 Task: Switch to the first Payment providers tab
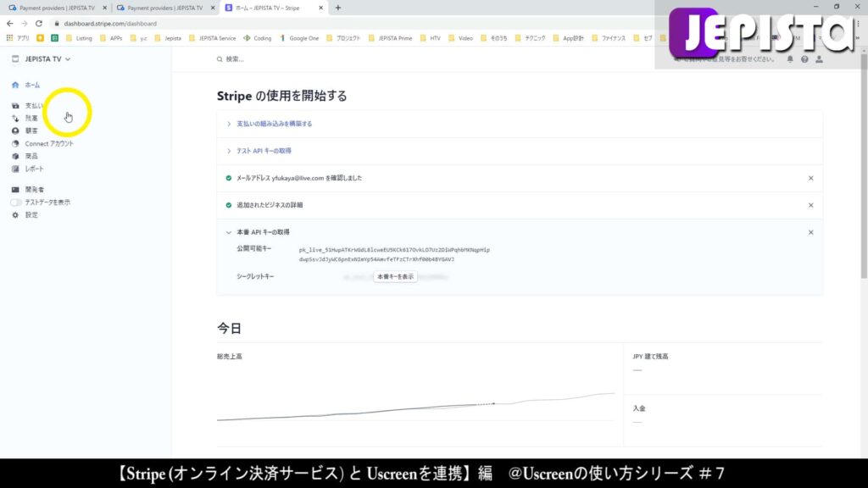click(56, 8)
